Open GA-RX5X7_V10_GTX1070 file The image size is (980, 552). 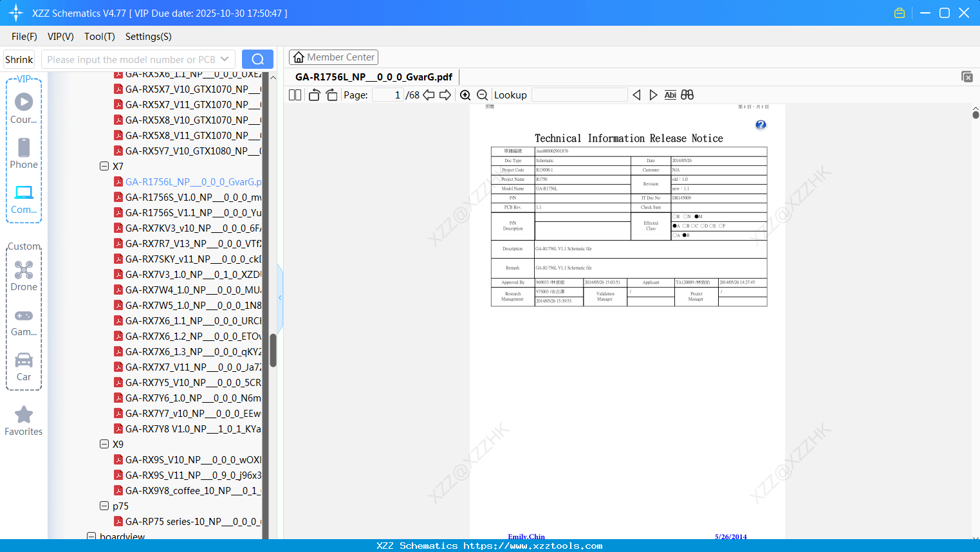click(187, 89)
